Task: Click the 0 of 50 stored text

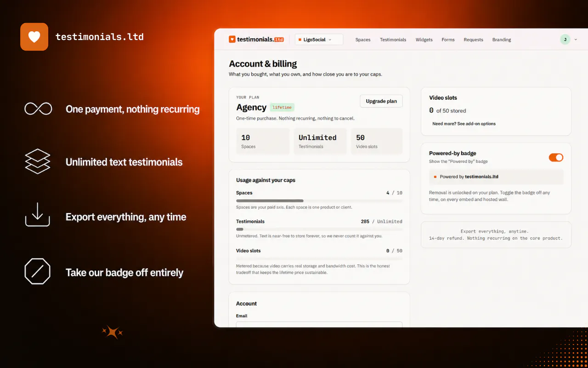Action: click(x=447, y=110)
